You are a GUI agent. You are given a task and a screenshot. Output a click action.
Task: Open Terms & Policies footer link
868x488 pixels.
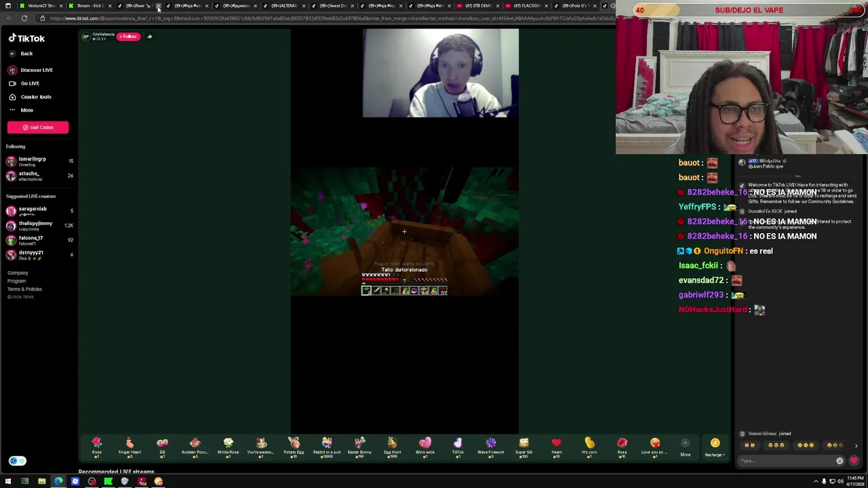point(24,289)
